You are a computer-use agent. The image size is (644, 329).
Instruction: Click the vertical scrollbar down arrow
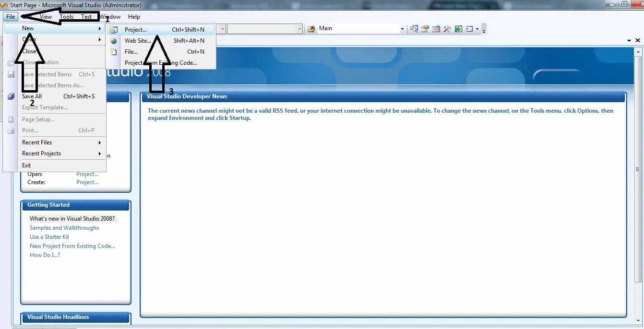(x=638, y=320)
